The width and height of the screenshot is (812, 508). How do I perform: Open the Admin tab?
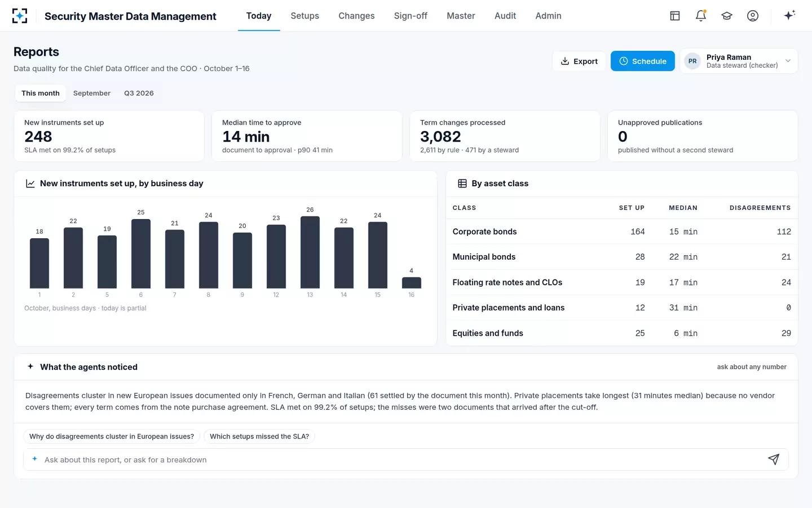point(548,16)
